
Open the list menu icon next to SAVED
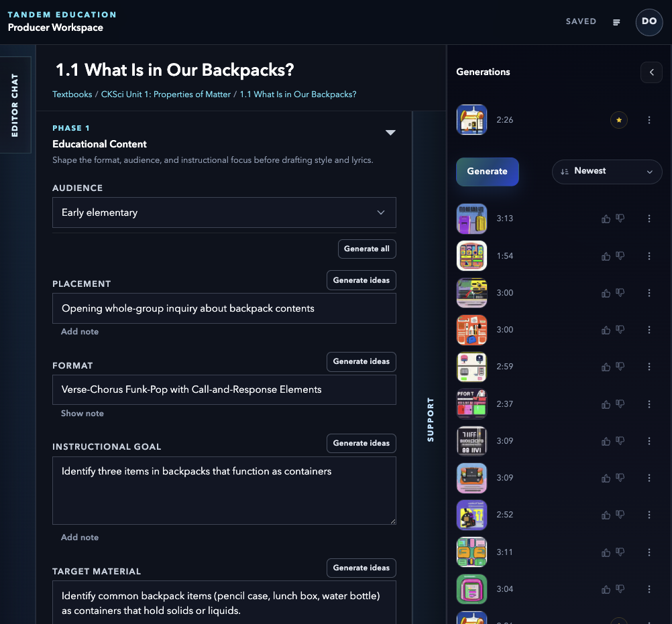click(616, 22)
